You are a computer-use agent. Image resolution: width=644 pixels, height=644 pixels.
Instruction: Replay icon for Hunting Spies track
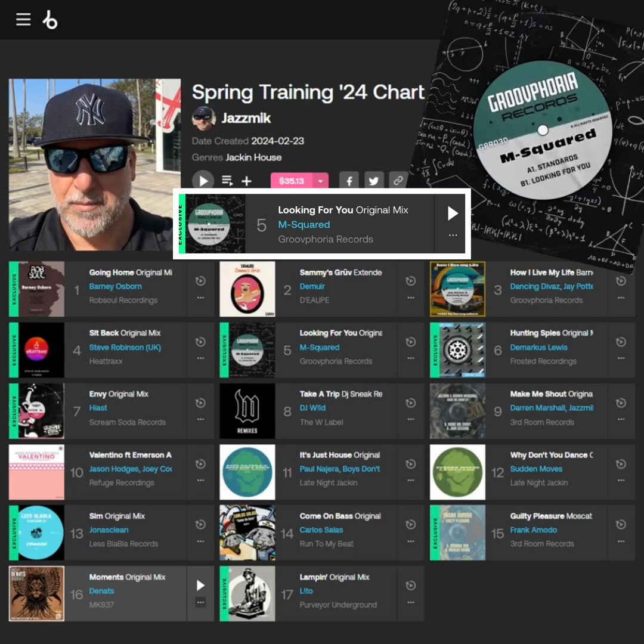click(621, 342)
